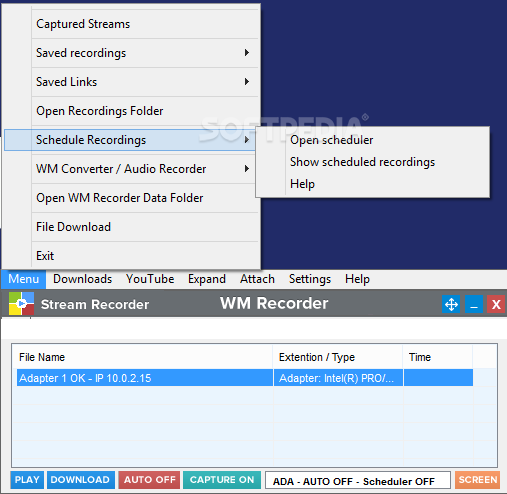Click the Time column header

[438, 357]
